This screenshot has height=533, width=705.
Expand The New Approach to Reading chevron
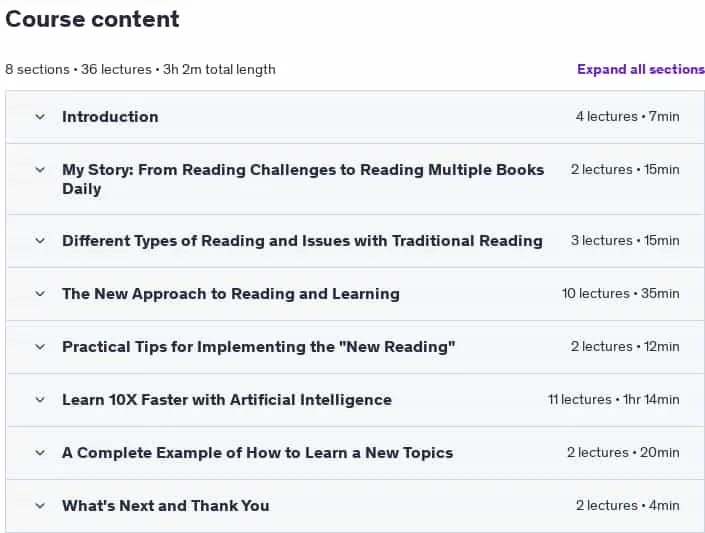point(40,294)
